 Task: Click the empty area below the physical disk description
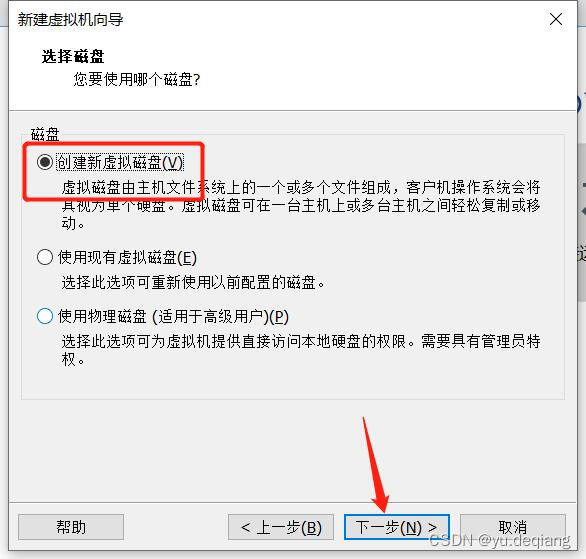[x=293, y=384]
